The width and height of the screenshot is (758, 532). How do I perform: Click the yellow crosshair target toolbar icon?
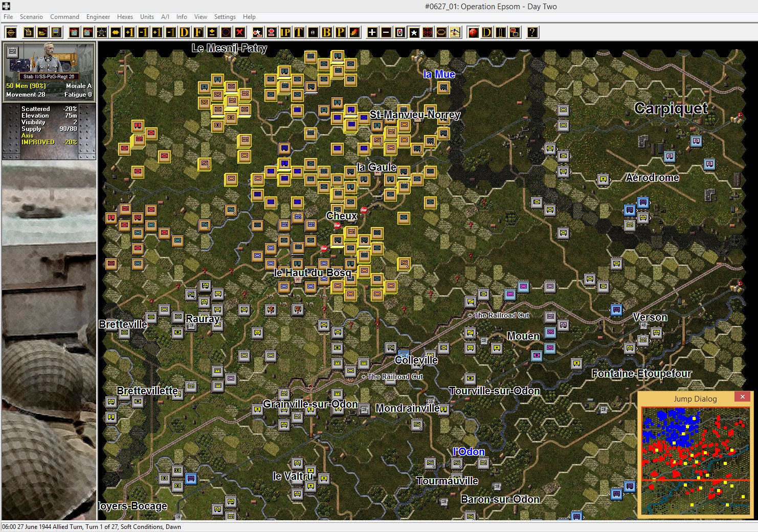(11, 32)
